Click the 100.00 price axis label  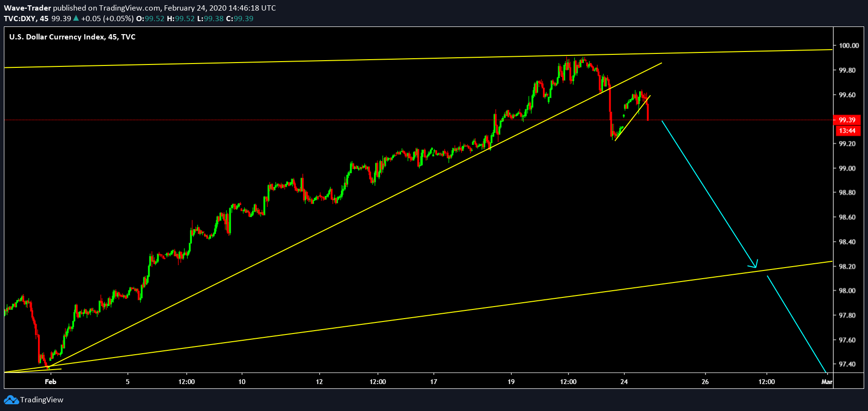849,46
